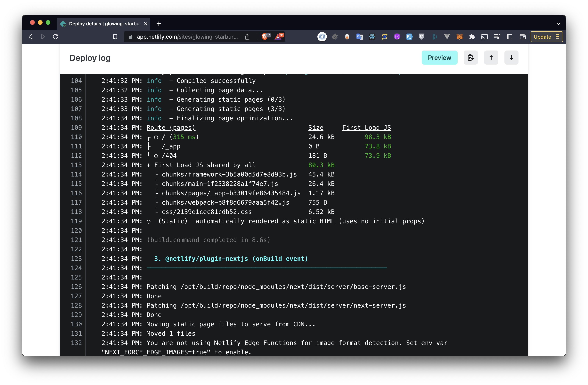Copy the deploy log using the clipboard icon

coord(471,58)
